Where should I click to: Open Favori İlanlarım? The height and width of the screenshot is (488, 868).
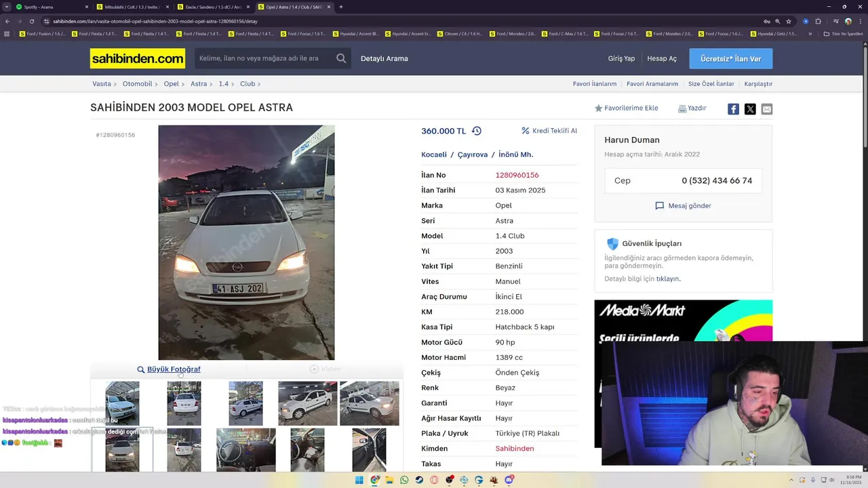(595, 84)
